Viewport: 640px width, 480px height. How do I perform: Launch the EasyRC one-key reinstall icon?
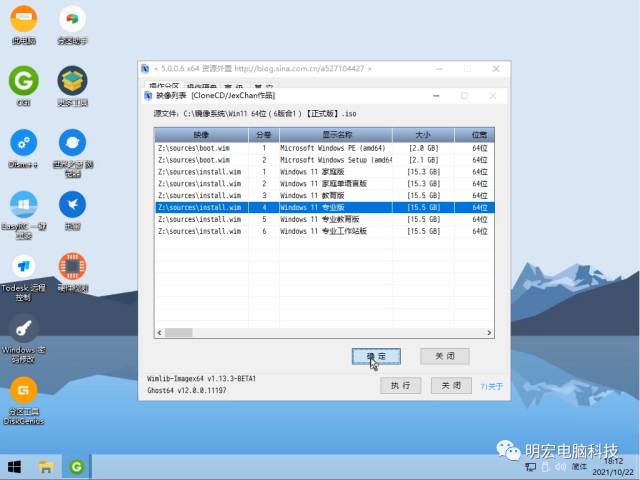tap(24, 216)
